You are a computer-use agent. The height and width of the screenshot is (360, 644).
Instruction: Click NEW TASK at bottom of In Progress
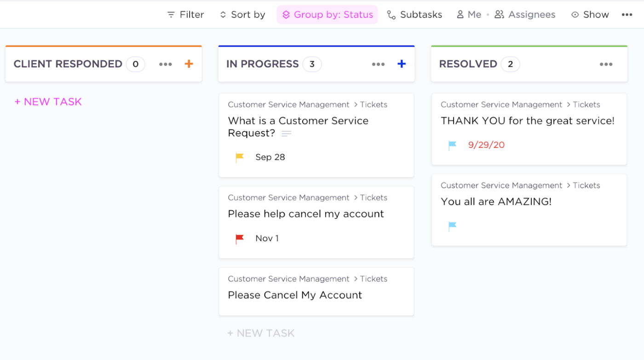(x=261, y=332)
